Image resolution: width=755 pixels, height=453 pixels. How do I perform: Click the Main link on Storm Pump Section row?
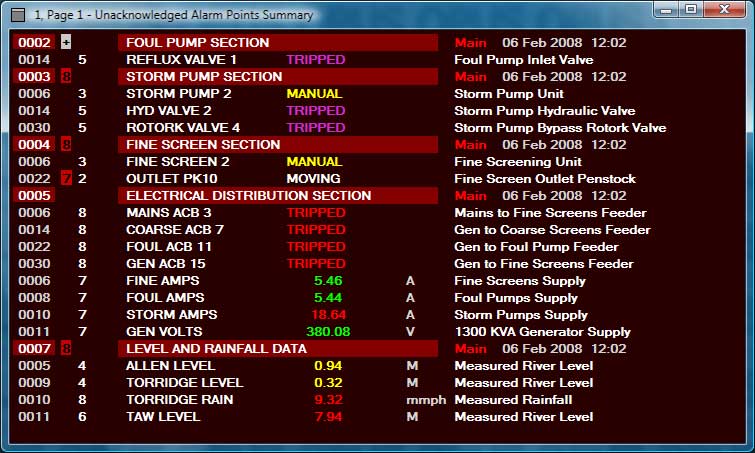pos(470,77)
